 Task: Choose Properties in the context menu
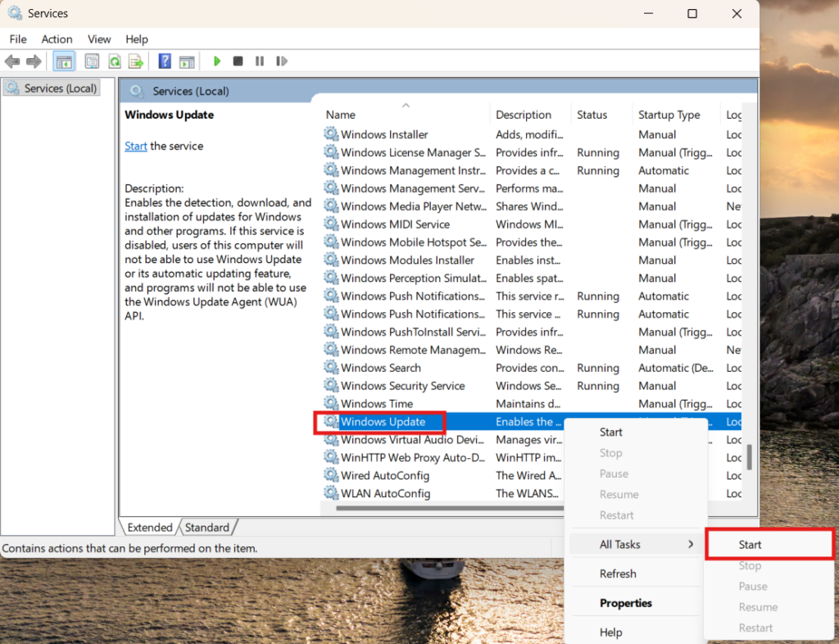click(636, 603)
